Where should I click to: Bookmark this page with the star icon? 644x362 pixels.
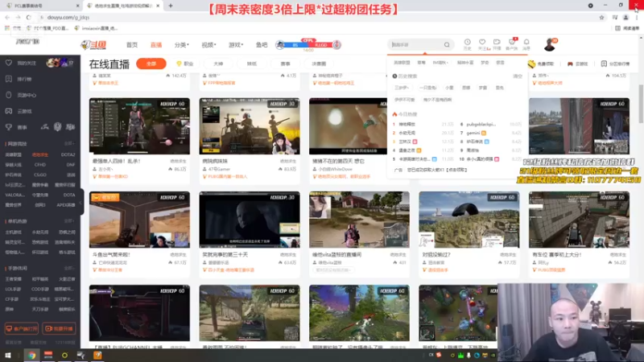click(601, 17)
